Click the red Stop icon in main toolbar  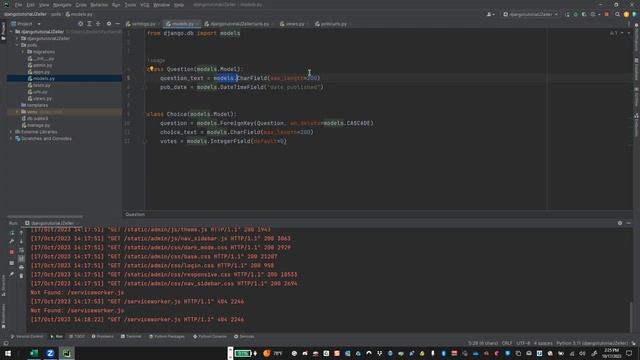tap(607, 14)
